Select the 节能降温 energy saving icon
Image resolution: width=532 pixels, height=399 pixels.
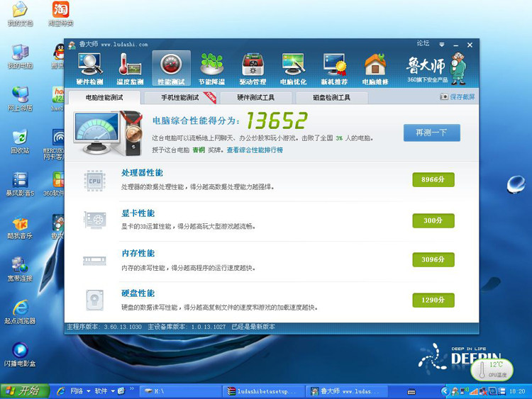pos(212,69)
